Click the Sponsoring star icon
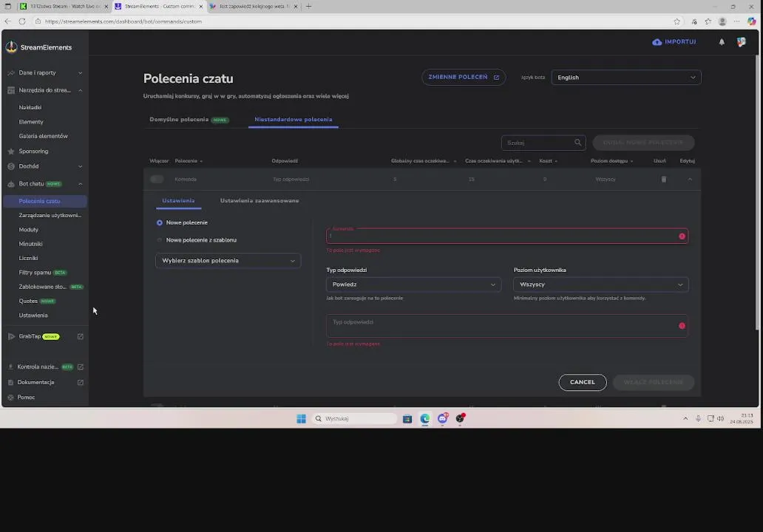The image size is (763, 532). (x=10, y=151)
